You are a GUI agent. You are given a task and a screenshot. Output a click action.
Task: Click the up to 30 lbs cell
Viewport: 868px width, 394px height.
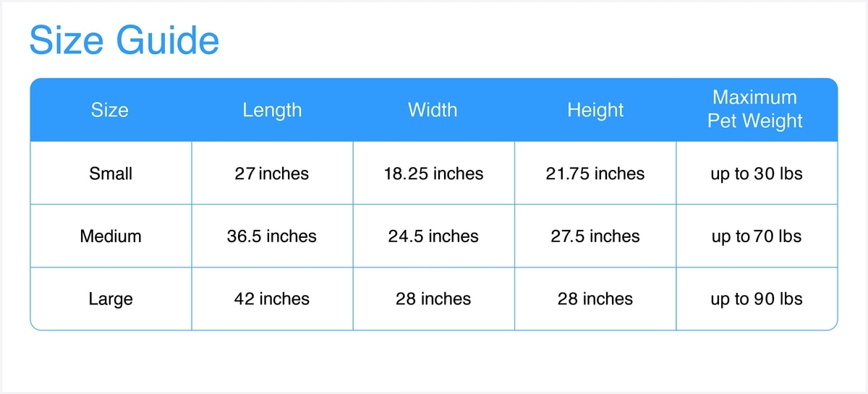(757, 174)
